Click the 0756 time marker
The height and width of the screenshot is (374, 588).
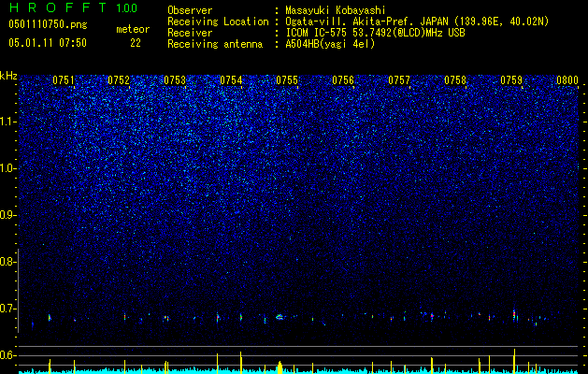(x=343, y=80)
